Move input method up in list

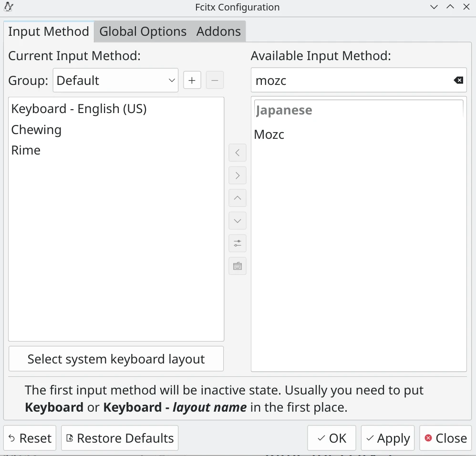(x=238, y=198)
